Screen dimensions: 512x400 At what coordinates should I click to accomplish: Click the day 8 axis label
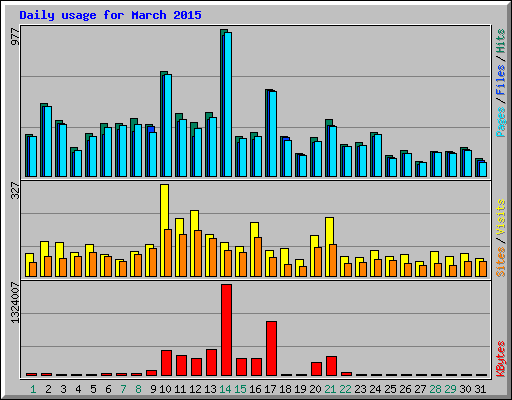click(138, 389)
